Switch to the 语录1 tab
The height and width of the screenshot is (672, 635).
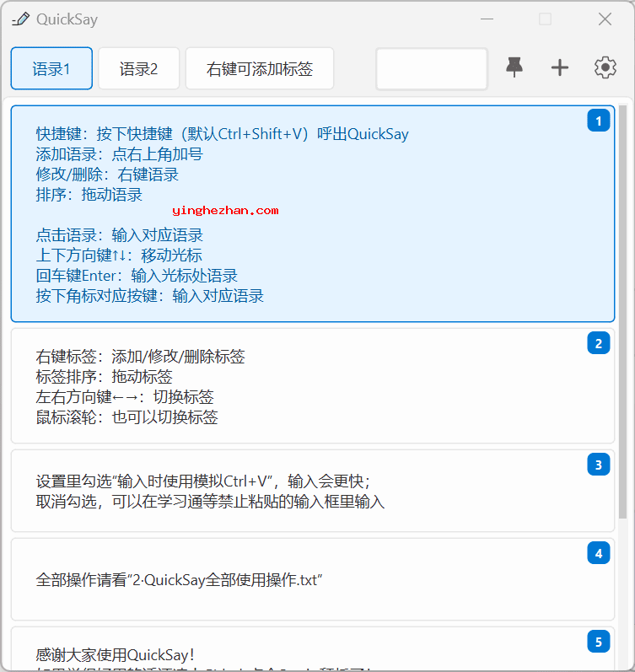point(51,68)
